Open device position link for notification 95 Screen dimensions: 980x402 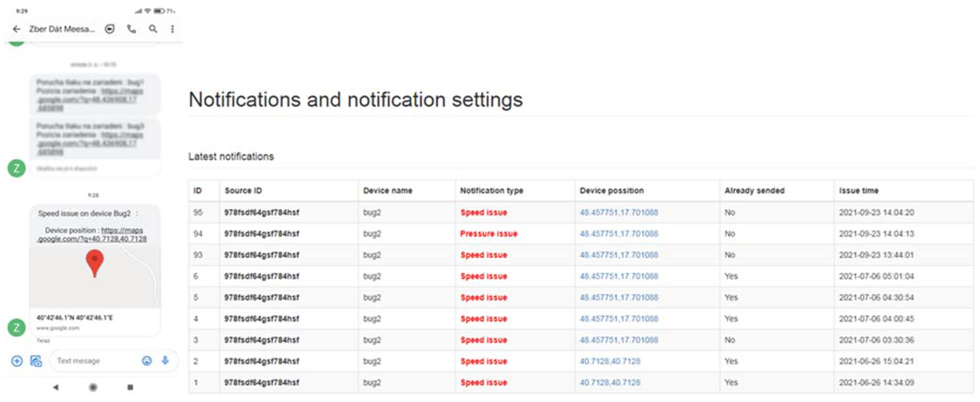[619, 212]
